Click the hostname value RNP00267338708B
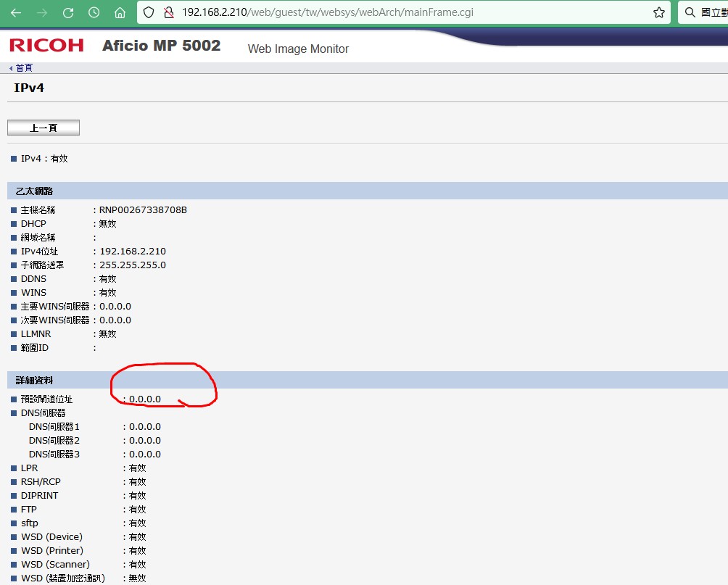 [x=143, y=210]
